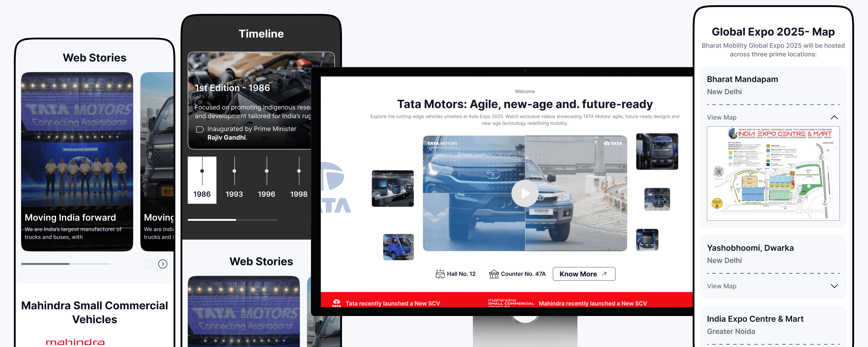Click the Counter No. 47A booth icon
868x347 pixels.
(494, 274)
